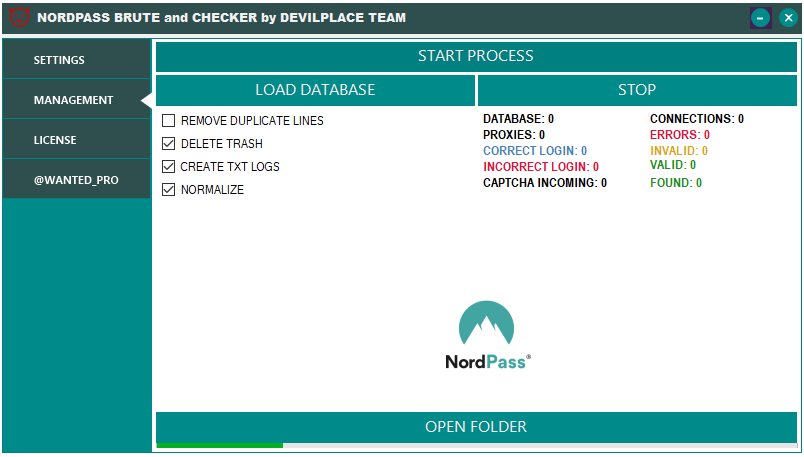Minimize the window with the dash button
The image size is (804, 457).
click(760, 18)
